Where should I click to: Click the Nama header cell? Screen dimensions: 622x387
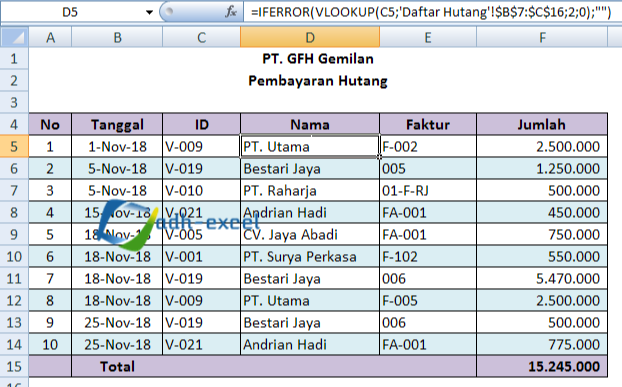(310, 125)
